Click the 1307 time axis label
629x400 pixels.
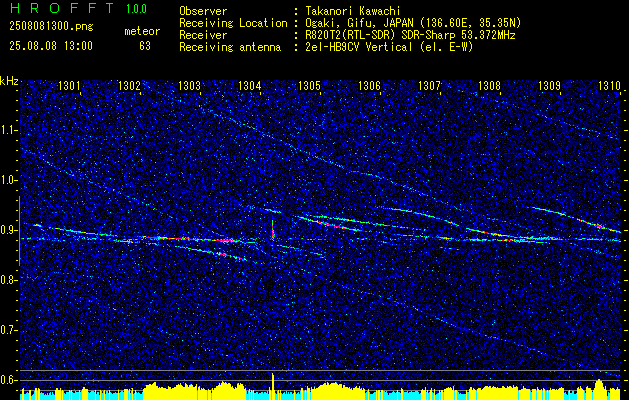pyautogui.click(x=429, y=85)
